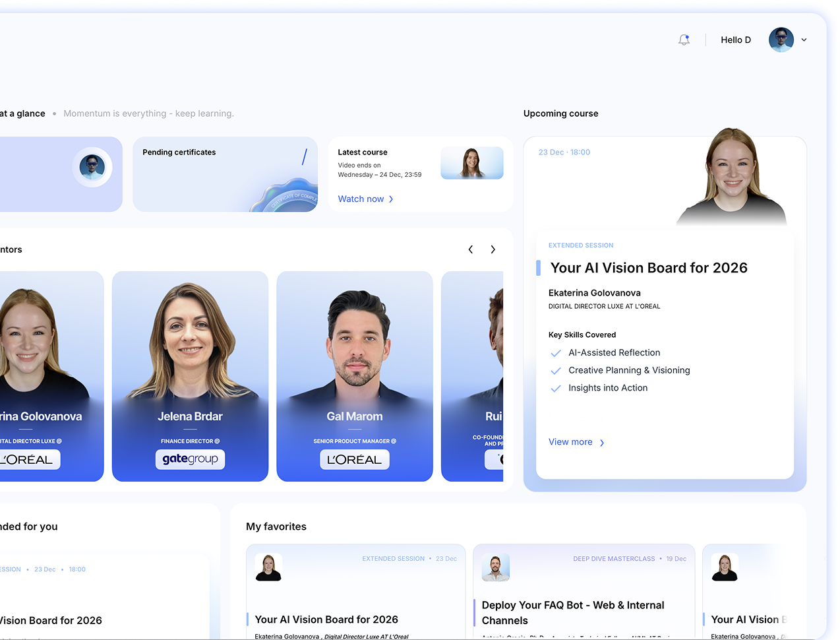The height and width of the screenshot is (640, 840).
Task: Click the Creative Planning & Visioning checkmark
Action: point(555,371)
